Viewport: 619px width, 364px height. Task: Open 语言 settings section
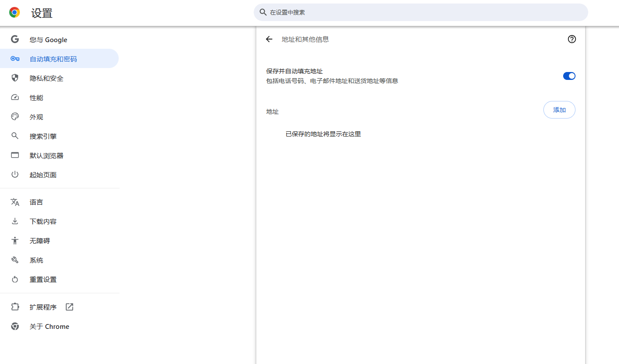click(x=59, y=202)
